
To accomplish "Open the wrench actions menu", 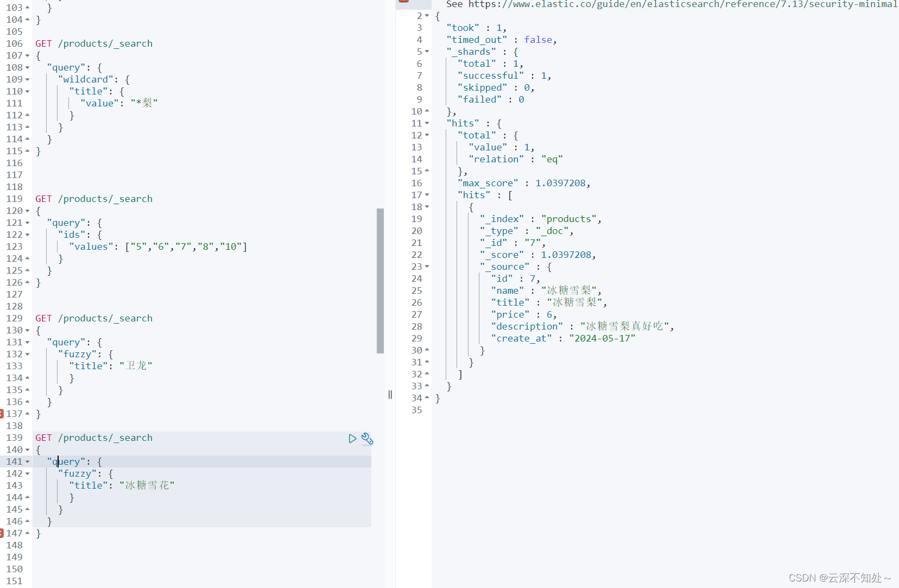I will (x=368, y=438).
